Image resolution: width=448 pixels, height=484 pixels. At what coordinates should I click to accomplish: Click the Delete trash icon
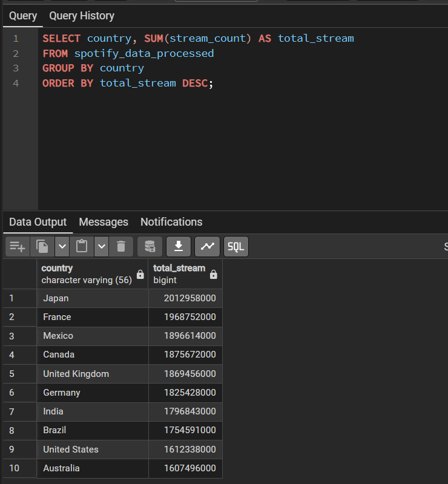click(121, 246)
